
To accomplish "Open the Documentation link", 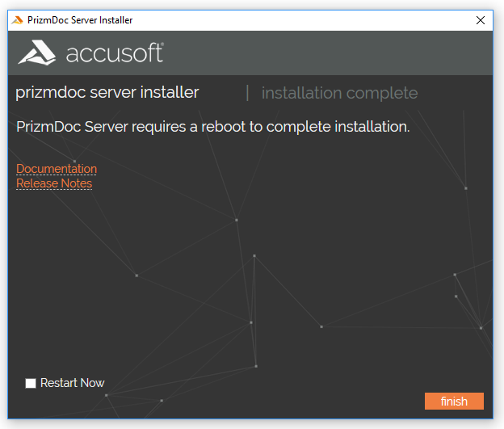I will 57,169.
